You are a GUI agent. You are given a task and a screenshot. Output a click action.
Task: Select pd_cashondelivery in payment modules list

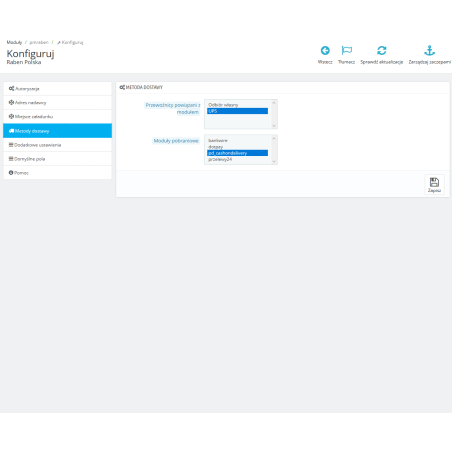(237, 153)
